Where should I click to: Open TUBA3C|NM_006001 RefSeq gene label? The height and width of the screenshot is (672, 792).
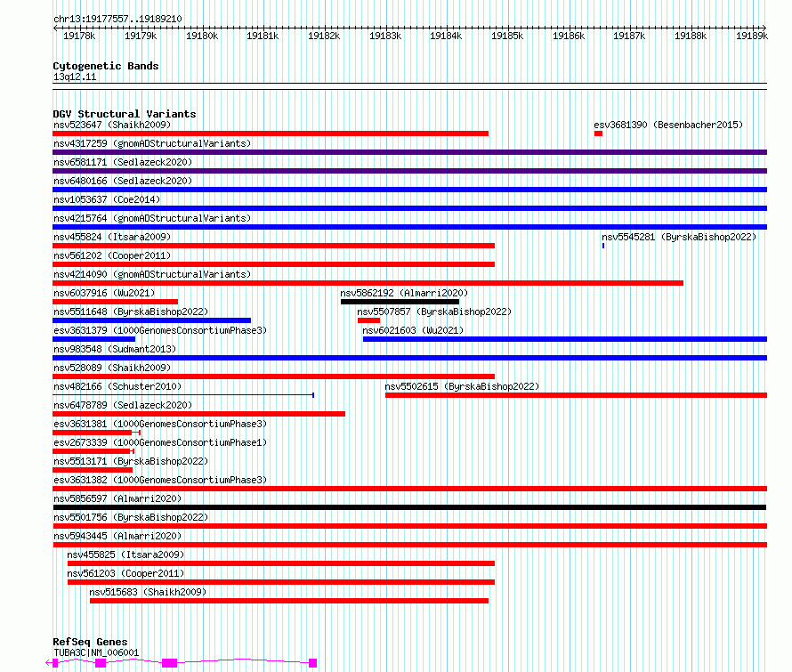pyautogui.click(x=96, y=652)
